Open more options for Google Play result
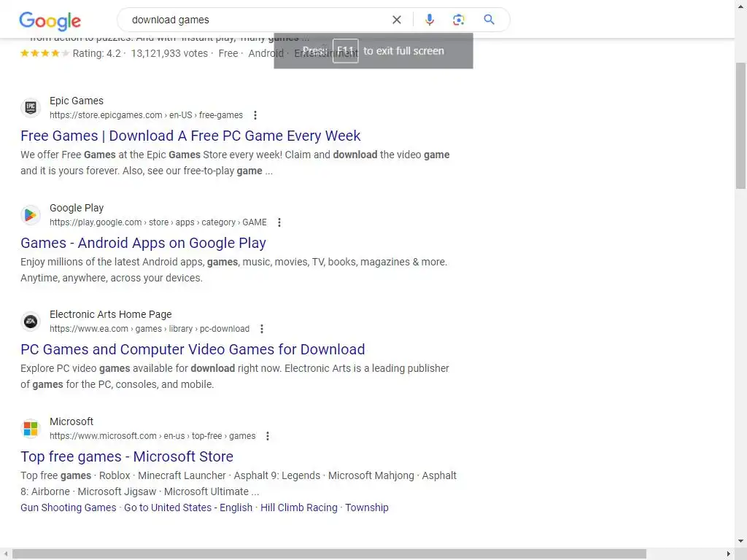The height and width of the screenshot is (560, 747). [x=279, y=222]
